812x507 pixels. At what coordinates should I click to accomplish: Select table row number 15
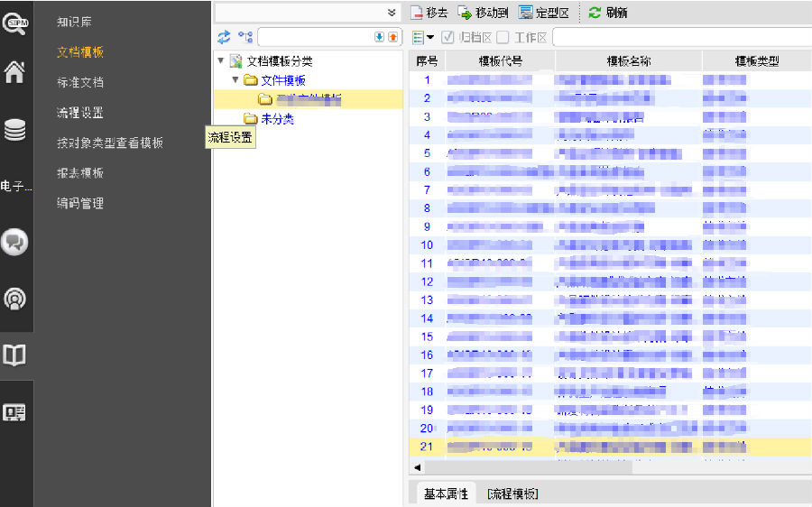click(x=611, y=336)
